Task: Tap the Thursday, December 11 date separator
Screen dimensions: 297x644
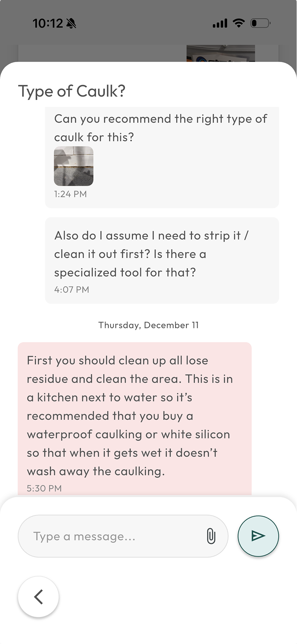Action: [148, 325]
